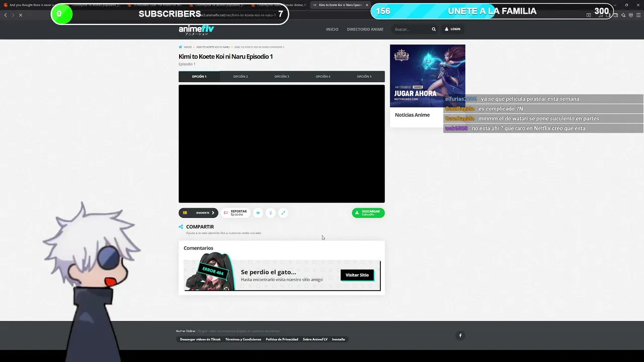Stop page loading with the X button

tap(21, 15)
